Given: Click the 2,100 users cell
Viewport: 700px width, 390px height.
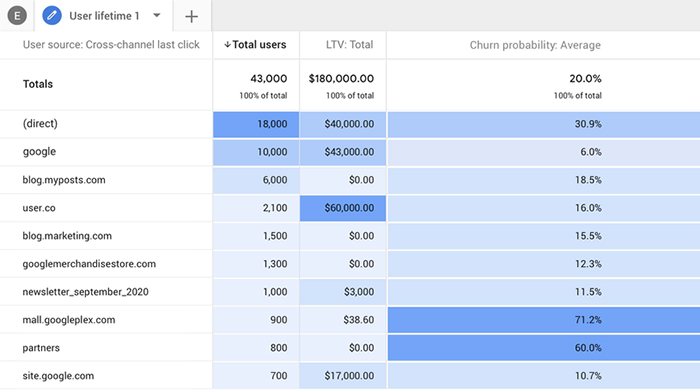Looking at the screenshot, I should click(256, 208).
